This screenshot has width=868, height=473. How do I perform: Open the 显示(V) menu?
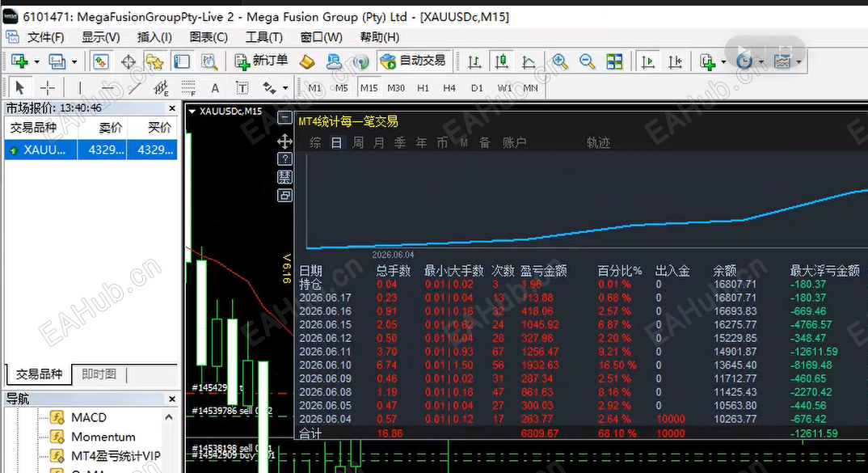coord(101,37)
